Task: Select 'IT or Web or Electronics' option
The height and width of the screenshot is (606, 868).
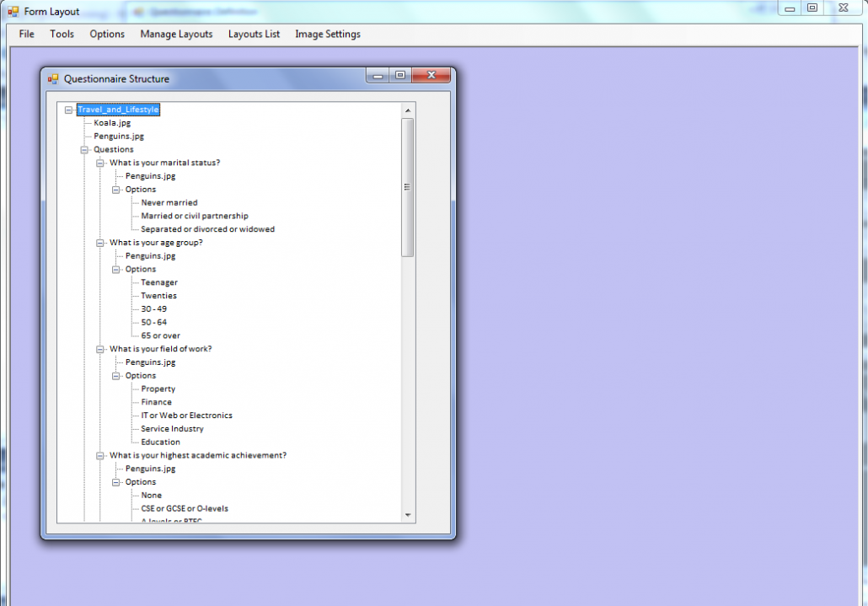Action: coord(186,416)
